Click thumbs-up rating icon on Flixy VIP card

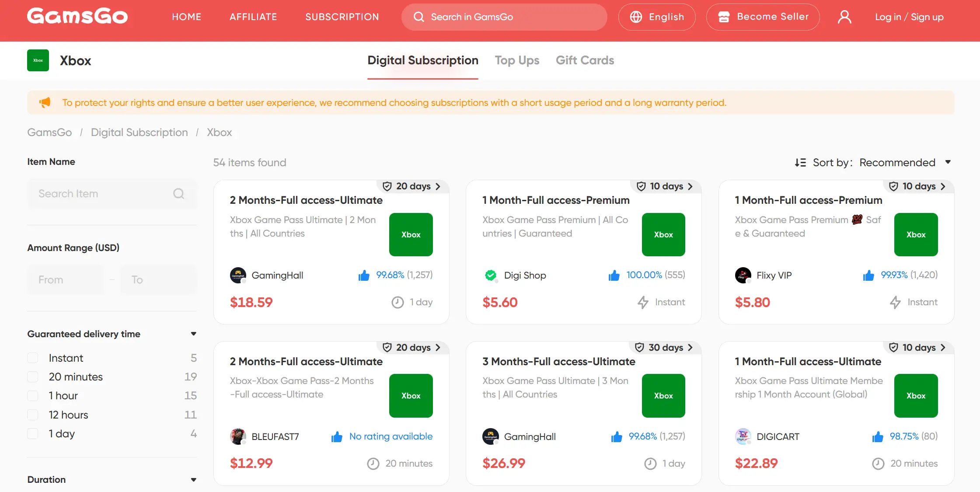coord(868,275)
